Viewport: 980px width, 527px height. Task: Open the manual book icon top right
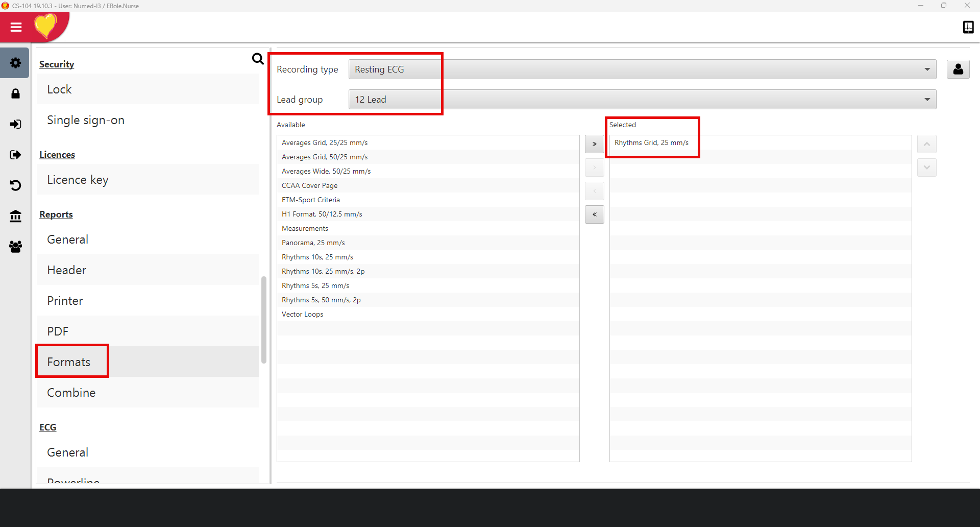coord(968,27)
